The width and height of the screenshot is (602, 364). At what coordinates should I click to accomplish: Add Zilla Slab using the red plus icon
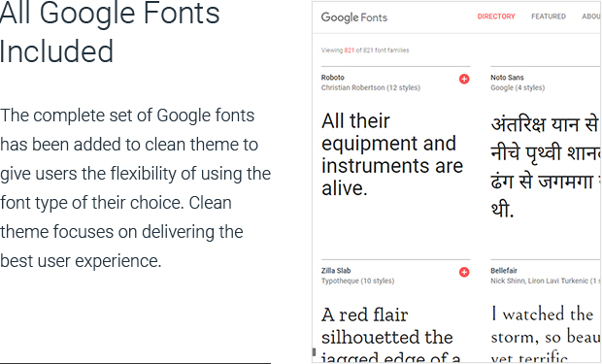pyautogui.click(x=464, y=272)
